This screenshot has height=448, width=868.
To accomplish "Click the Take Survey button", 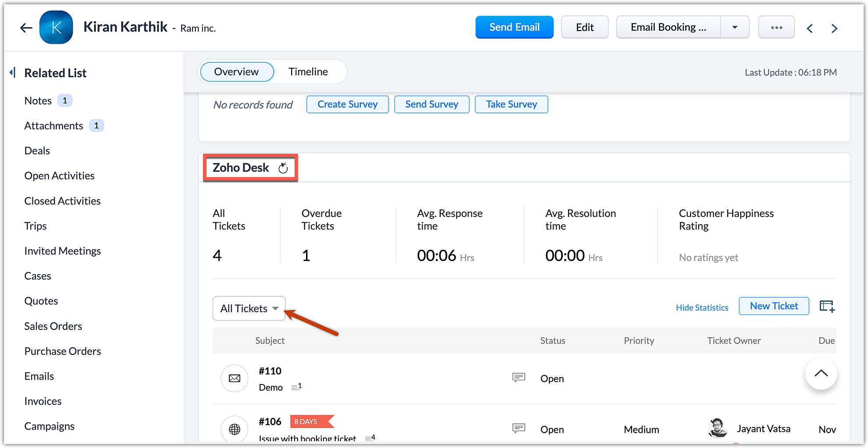I will 512,104.
